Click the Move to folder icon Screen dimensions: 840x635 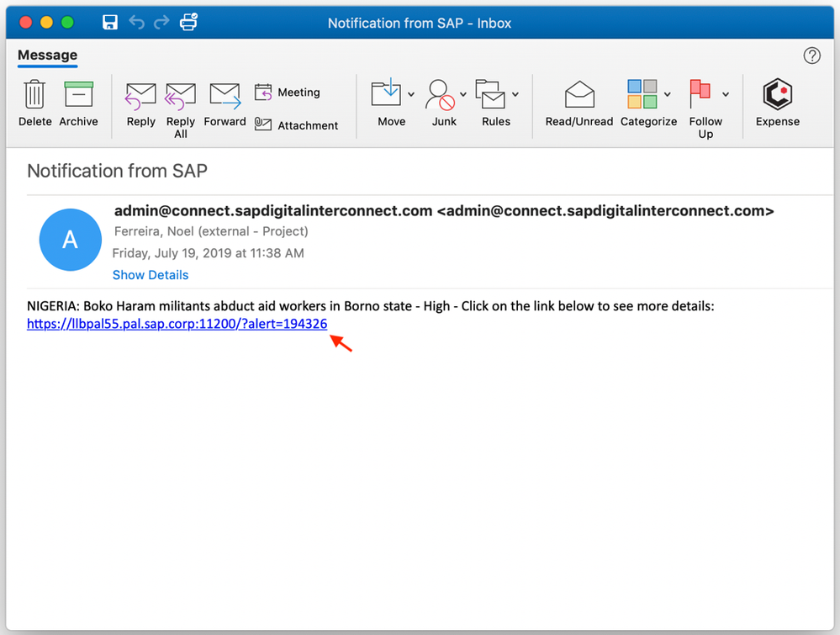click(x=386, y=93)
